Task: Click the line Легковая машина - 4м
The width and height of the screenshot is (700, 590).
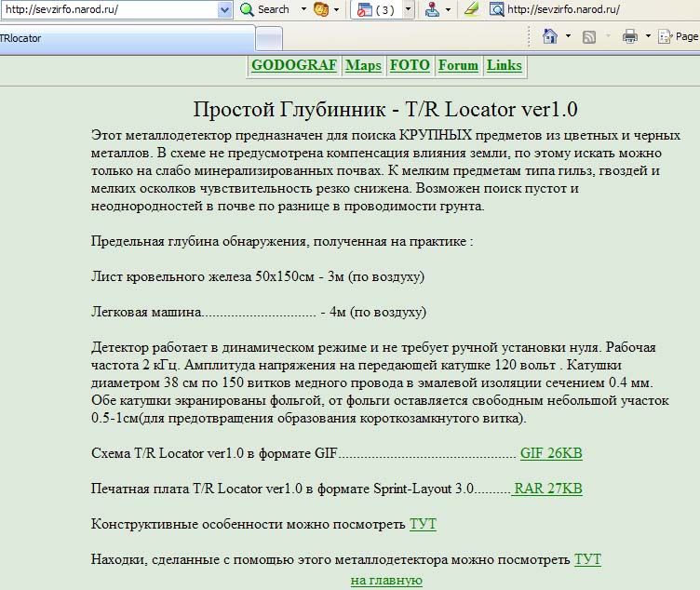Action: pos(259,312)
